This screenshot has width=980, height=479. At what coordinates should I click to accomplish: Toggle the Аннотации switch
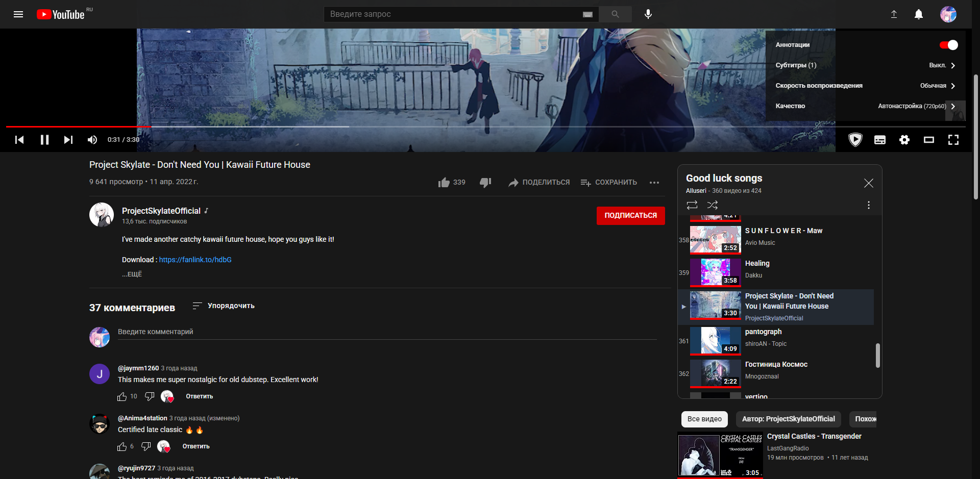(949, 45)
